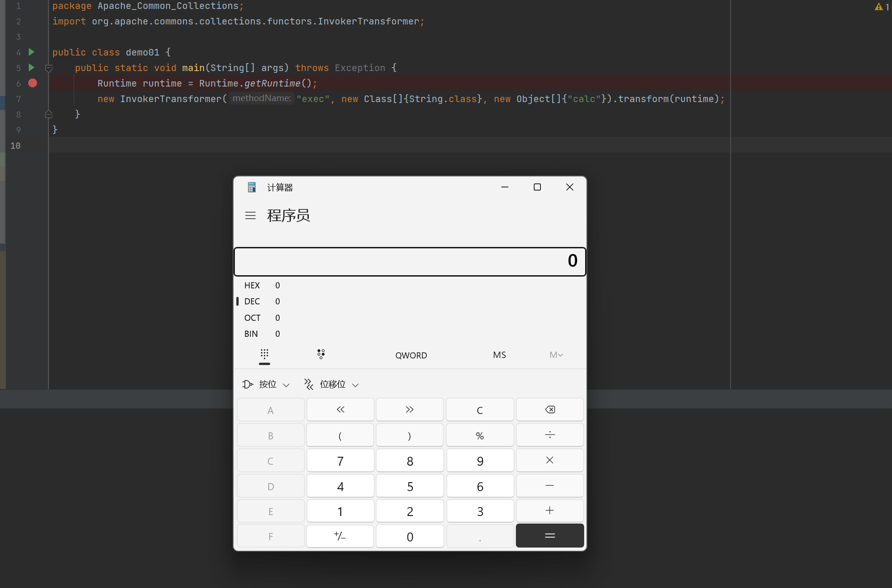Click the digit 8 key
Viewport: 892px width, 588px height.
point(410,461)
